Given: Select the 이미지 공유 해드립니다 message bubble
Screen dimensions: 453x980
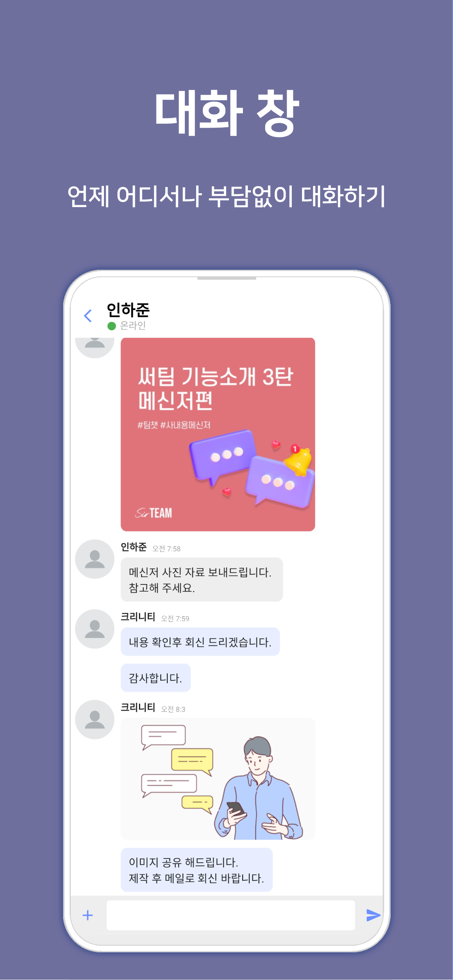Looking at the screenshot, I should [x=197, y=870].
